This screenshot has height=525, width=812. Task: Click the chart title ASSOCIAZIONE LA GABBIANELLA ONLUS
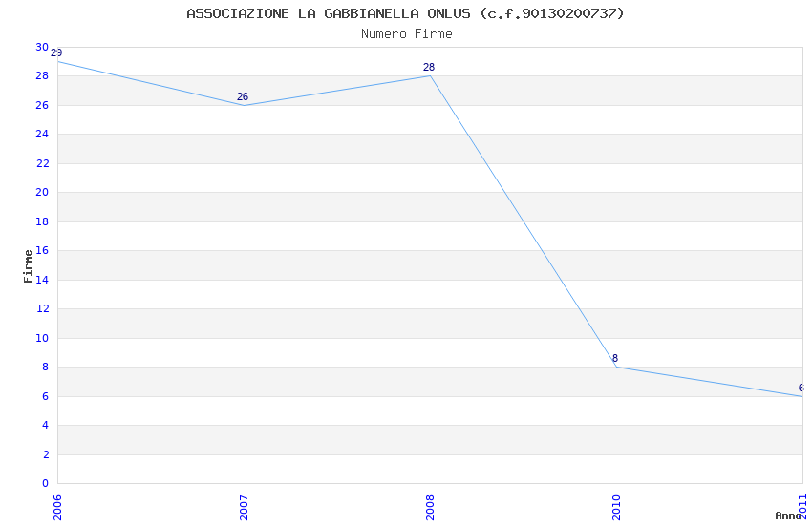tap(405, 13)
